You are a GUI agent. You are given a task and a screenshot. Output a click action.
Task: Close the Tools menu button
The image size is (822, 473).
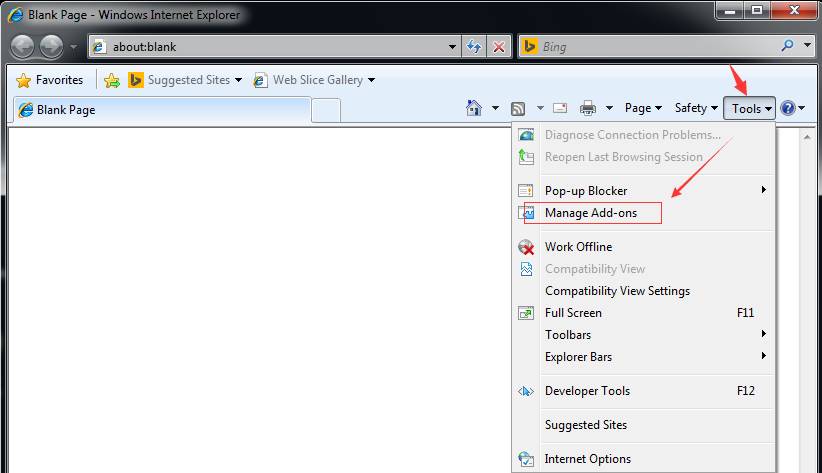pos(750,108)
